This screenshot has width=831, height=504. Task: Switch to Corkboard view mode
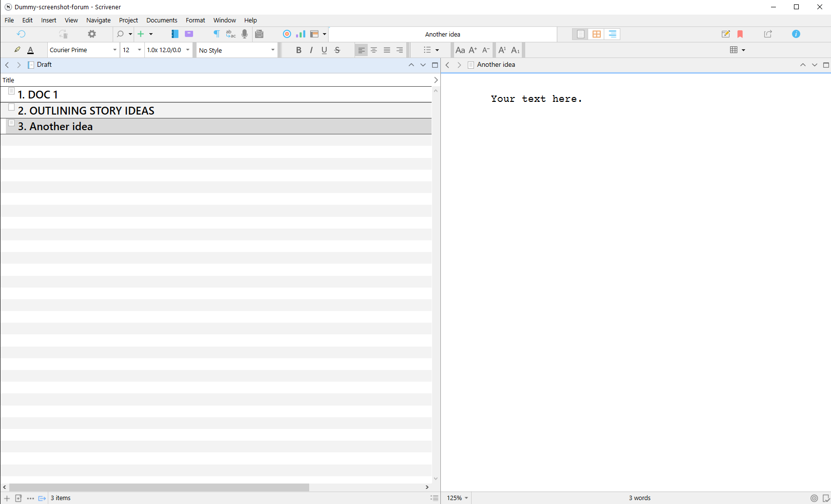596,34
